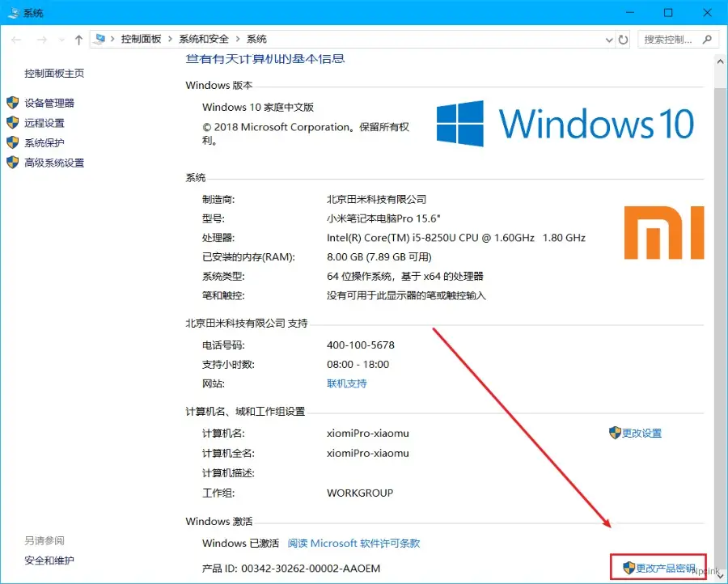
Task: Click the Forward navigation arrow
Action: [42, 40]
